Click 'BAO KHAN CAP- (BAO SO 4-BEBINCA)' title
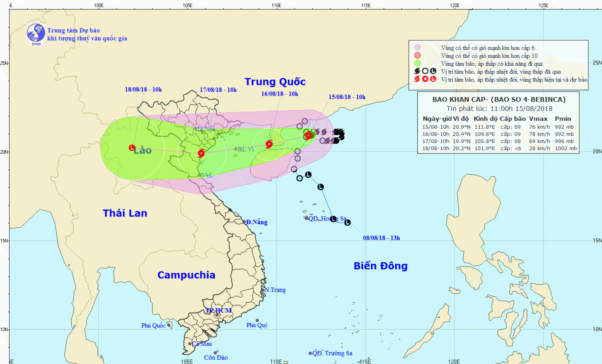 (x=499, y=99)
